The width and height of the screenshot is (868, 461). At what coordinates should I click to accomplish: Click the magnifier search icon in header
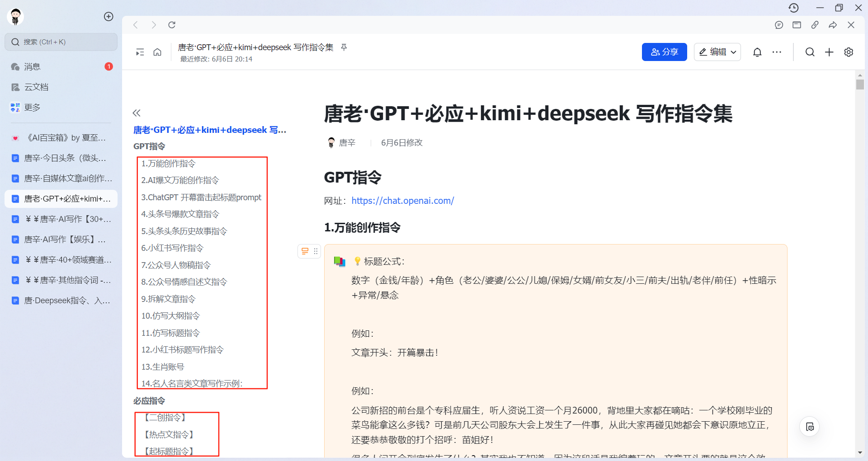(x=810, y=52)
